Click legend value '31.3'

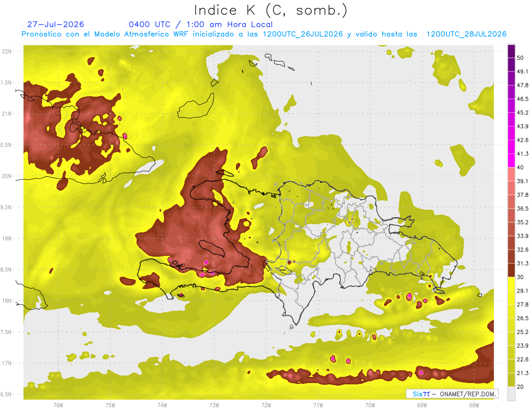(x=523, y=263)
